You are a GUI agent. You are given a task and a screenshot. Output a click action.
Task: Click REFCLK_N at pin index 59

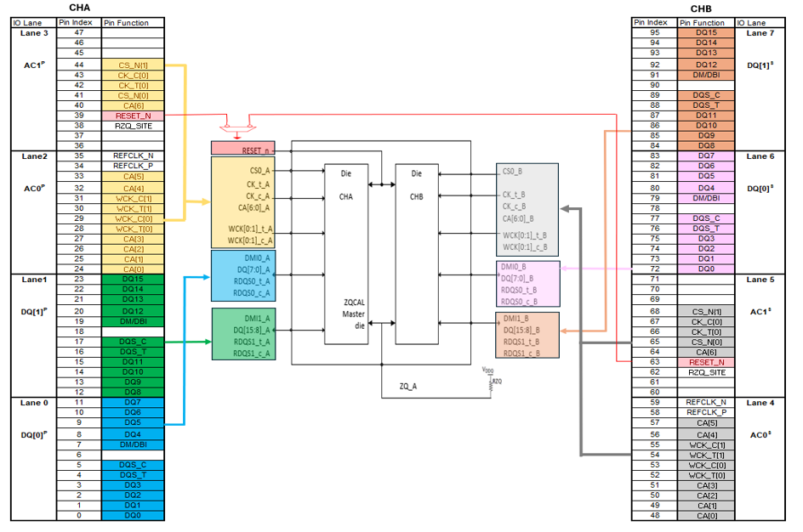pos(706,402)
